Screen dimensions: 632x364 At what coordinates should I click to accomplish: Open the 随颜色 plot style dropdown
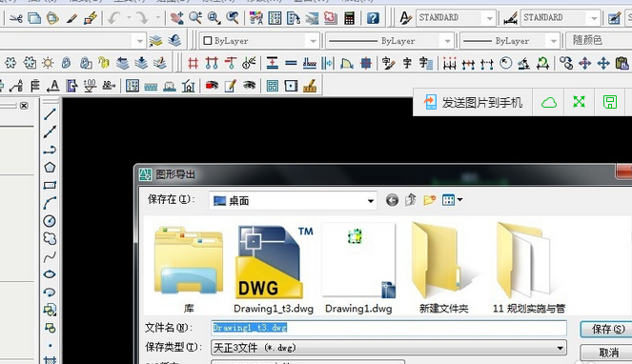tap(599, 40)
